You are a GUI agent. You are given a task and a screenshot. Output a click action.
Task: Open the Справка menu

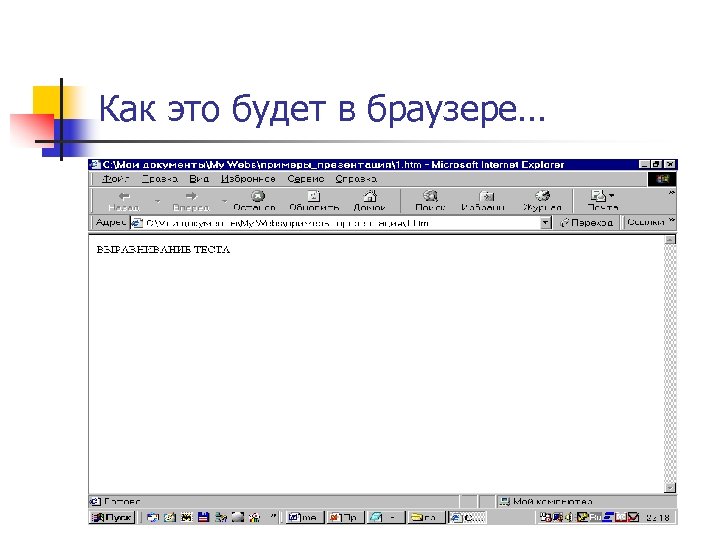pos(356,179)
